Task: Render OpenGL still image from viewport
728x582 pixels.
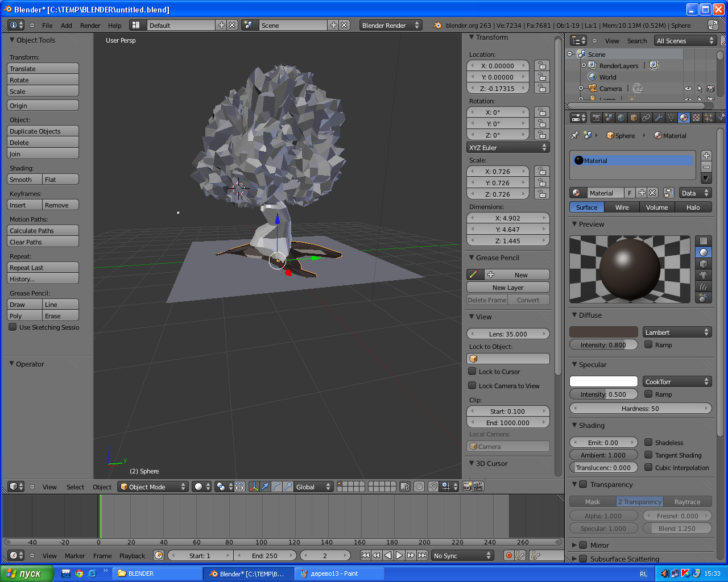Action: (x=467, y=487)
